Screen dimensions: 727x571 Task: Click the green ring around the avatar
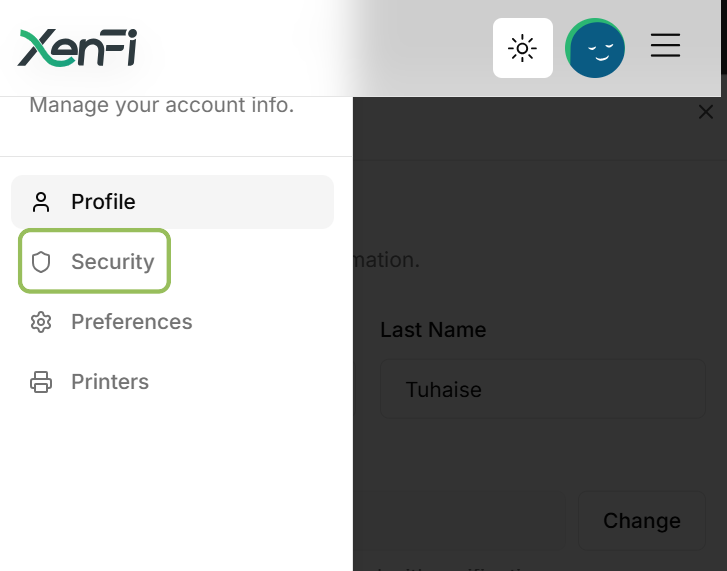(569, 44)
